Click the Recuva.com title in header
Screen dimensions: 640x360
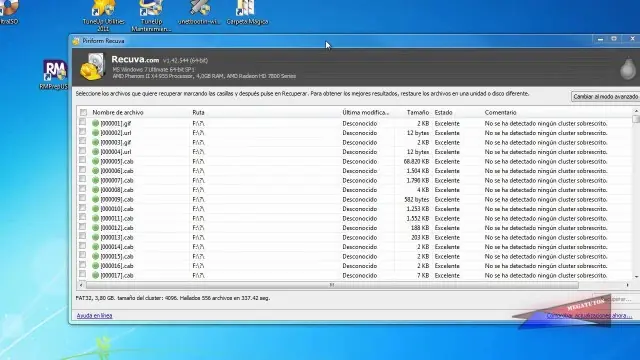point(135,60)
